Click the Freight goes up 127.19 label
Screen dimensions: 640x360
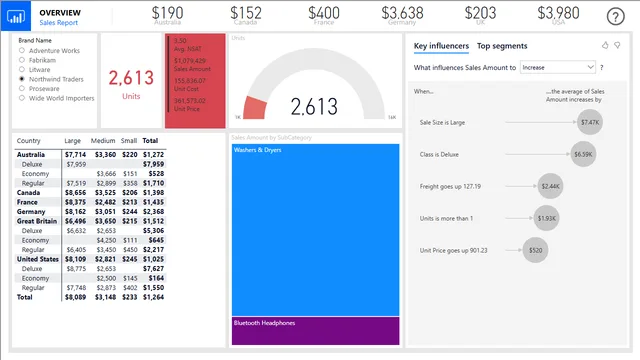click(x=450, y=187)
